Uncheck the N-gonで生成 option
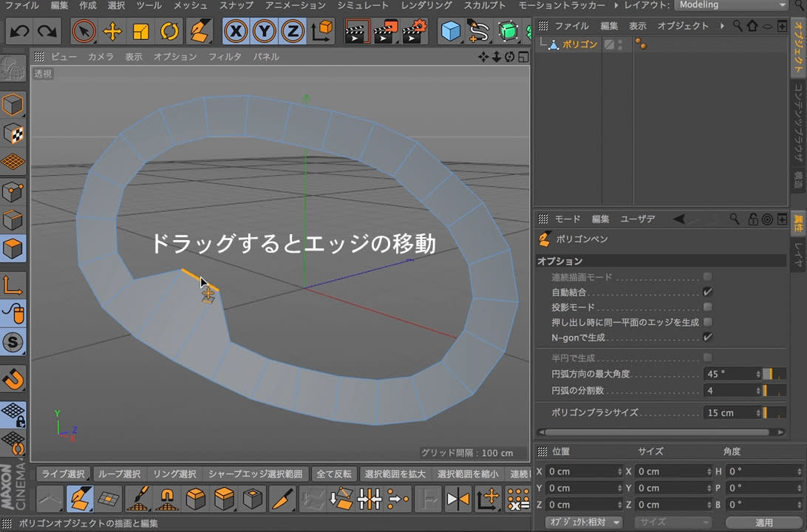Viewport: 807px width, 532px height. pos(707,337)
